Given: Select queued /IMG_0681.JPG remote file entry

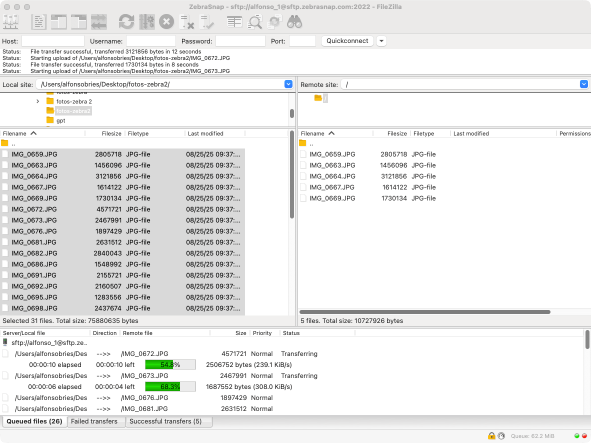Looking at the screenshot, I should [144, 408].
